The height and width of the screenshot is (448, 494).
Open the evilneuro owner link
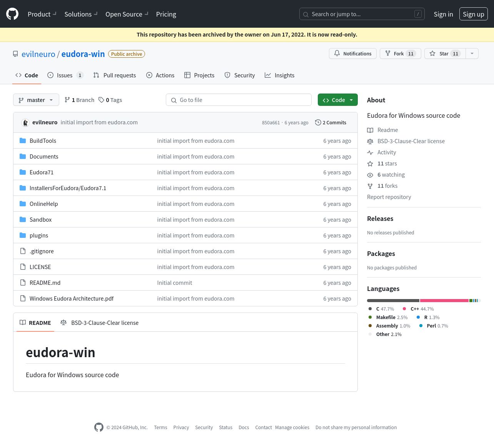point(38,54)
